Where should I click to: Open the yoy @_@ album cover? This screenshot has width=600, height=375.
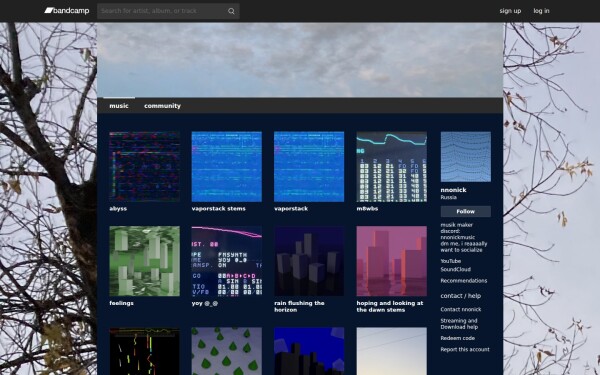(227, 261)
